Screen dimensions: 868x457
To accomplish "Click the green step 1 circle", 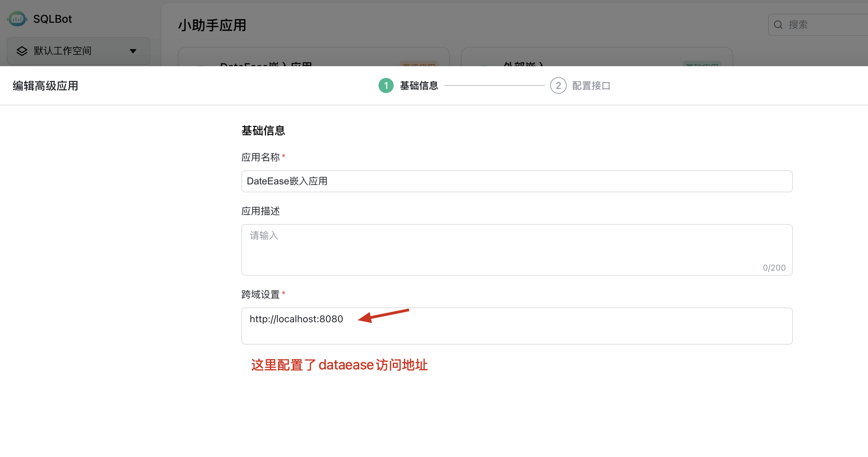I will [x=386, y=85].
